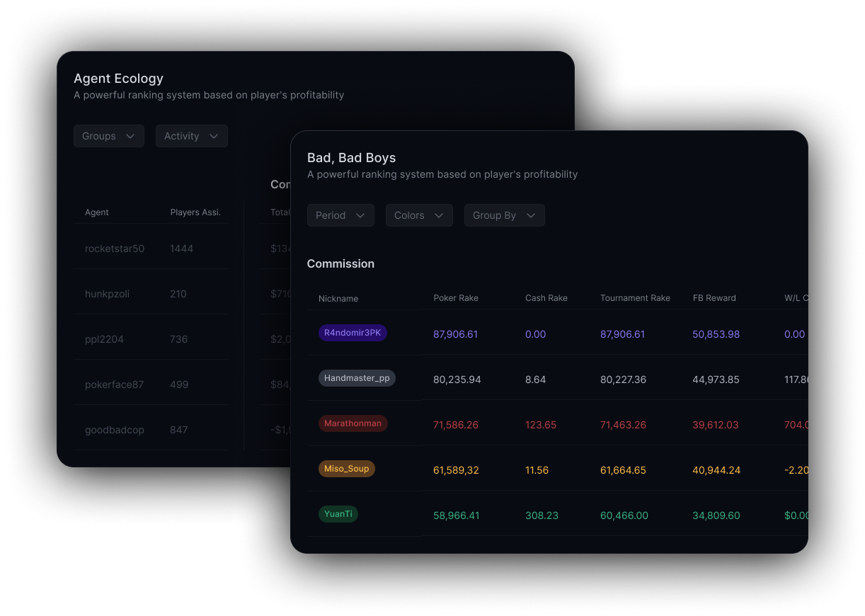
Task: Click the Players Assi. column header
Action: click(195, 212)
